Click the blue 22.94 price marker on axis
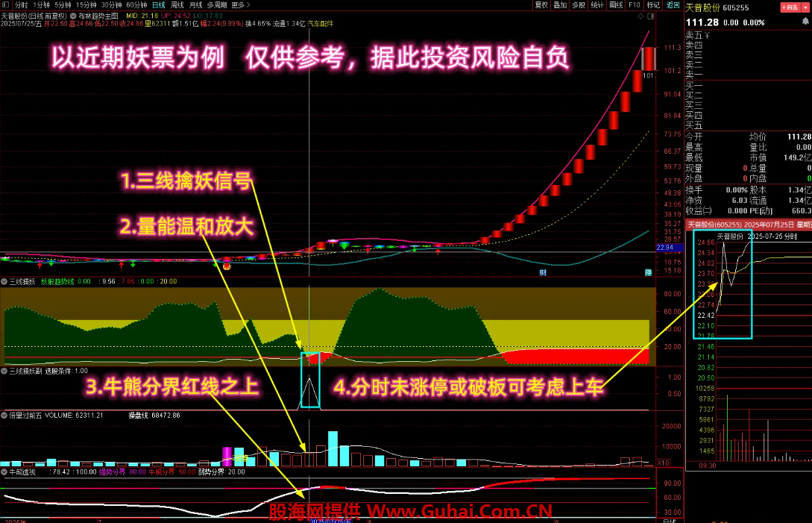This screenshot has height=523, width=812. (665, 247)
